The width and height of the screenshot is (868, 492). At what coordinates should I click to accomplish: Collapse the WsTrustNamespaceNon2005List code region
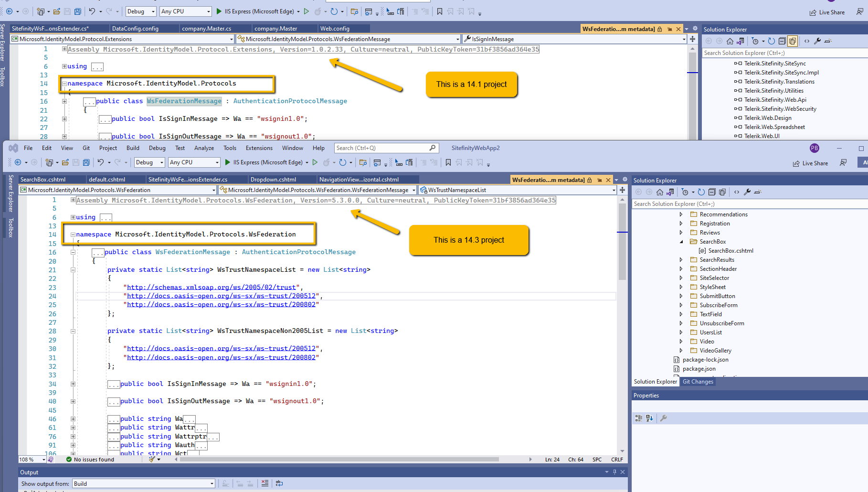(73, 331)
